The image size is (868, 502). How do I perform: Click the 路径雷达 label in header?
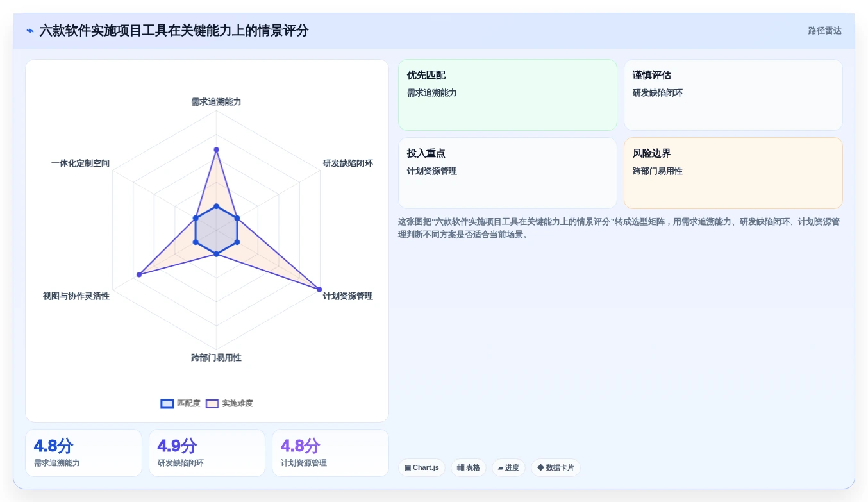tap(824, 31)
